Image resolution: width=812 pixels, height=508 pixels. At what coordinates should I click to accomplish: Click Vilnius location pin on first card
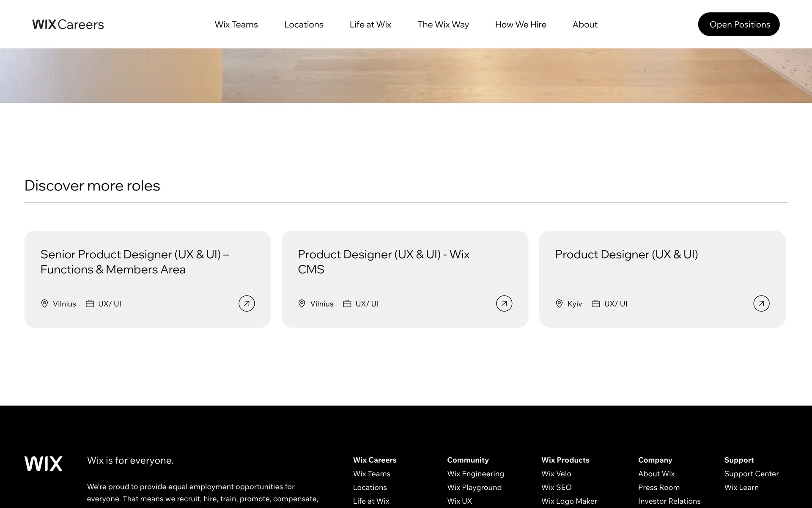[44, 304]
